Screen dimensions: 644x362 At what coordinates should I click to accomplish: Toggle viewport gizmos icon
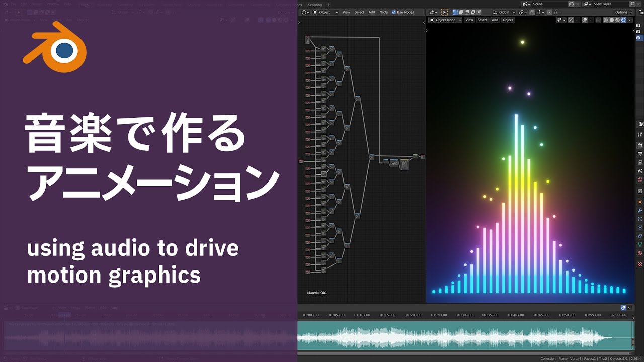pos(571,20)
